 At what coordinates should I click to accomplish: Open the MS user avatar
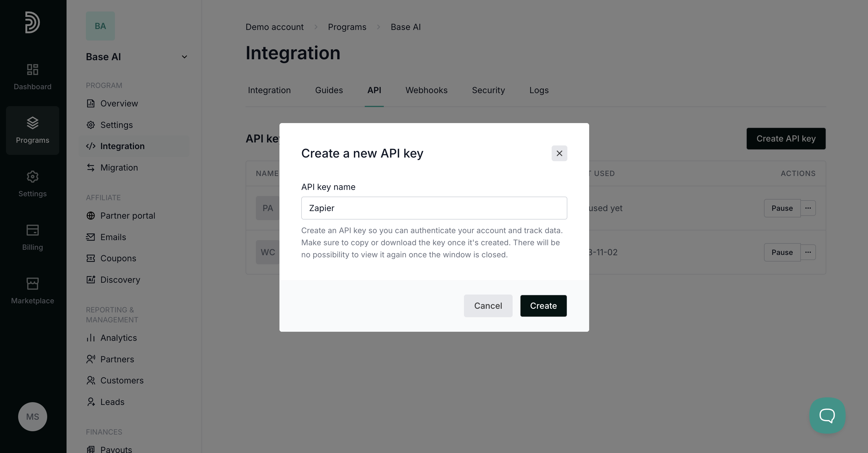click(32, 417)
